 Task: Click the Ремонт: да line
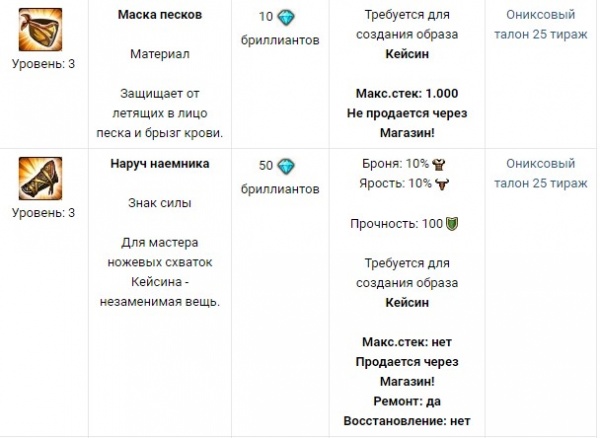[x=404, y=401]
